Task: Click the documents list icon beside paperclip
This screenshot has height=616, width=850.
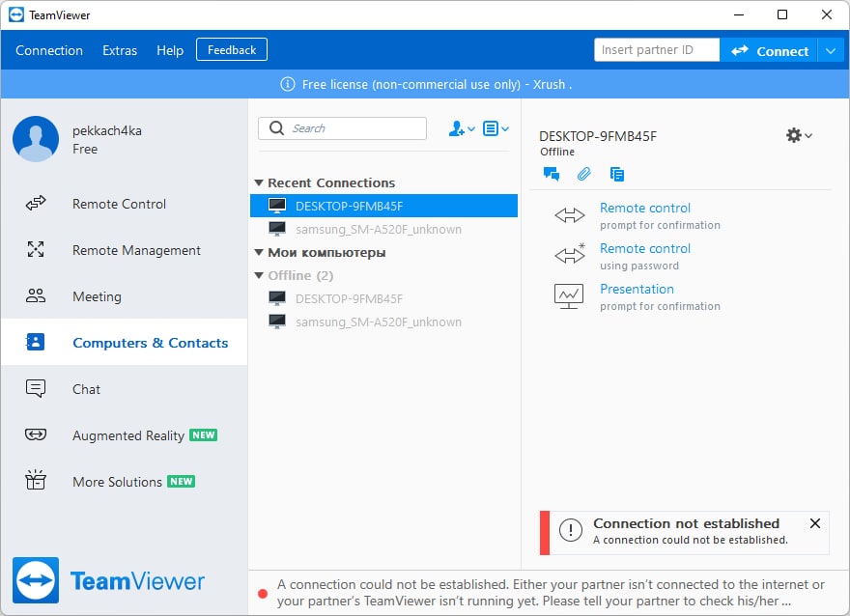Action: click(x=617, y=174)
